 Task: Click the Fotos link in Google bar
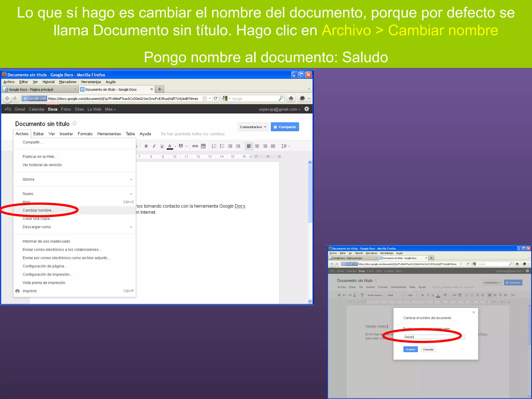(x=66, y=109)
